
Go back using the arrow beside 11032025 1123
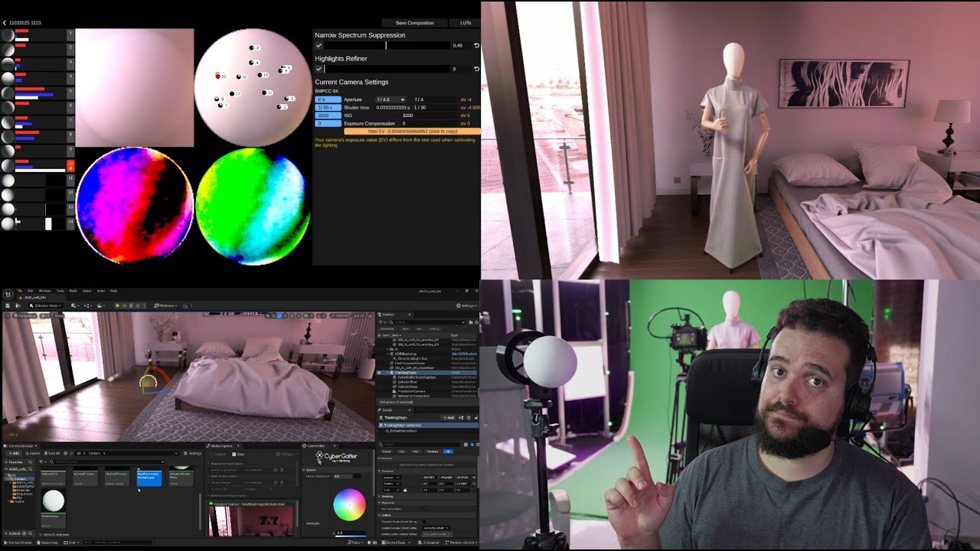(4, 23)
